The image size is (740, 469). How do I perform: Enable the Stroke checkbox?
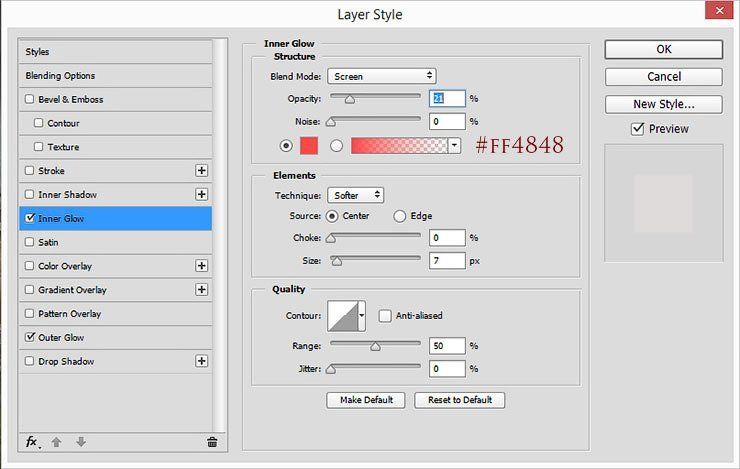coord(30,170)
